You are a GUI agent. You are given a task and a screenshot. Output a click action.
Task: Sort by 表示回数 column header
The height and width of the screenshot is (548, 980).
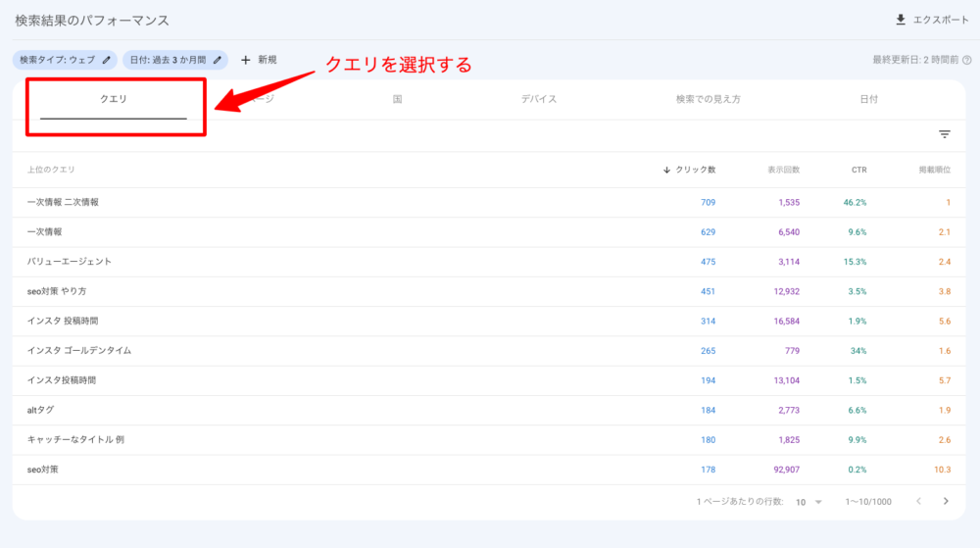(783, 170)
